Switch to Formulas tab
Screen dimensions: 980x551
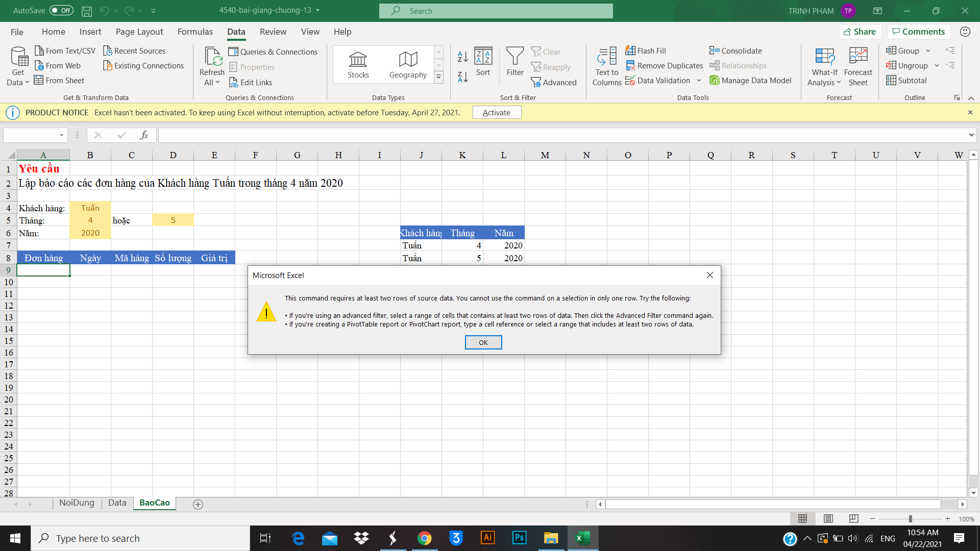point(195,32)
